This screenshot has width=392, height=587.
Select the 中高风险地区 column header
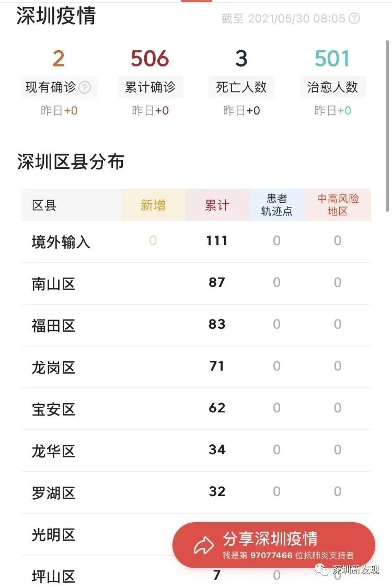[338, 205]
